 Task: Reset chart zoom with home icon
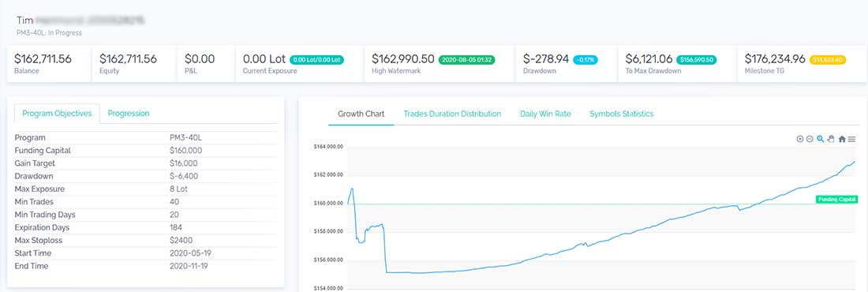pyautogui.click(x=842, y=139)
